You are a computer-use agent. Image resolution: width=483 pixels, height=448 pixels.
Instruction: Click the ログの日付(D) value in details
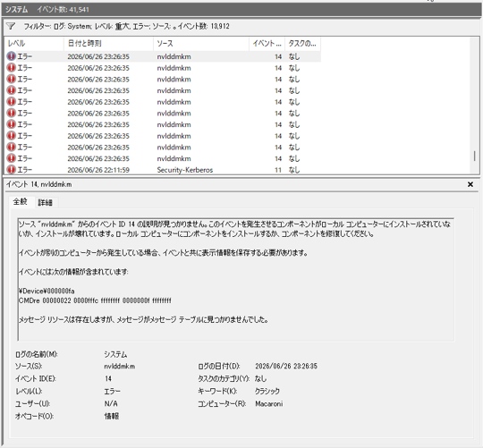click(x=286, y=366)
